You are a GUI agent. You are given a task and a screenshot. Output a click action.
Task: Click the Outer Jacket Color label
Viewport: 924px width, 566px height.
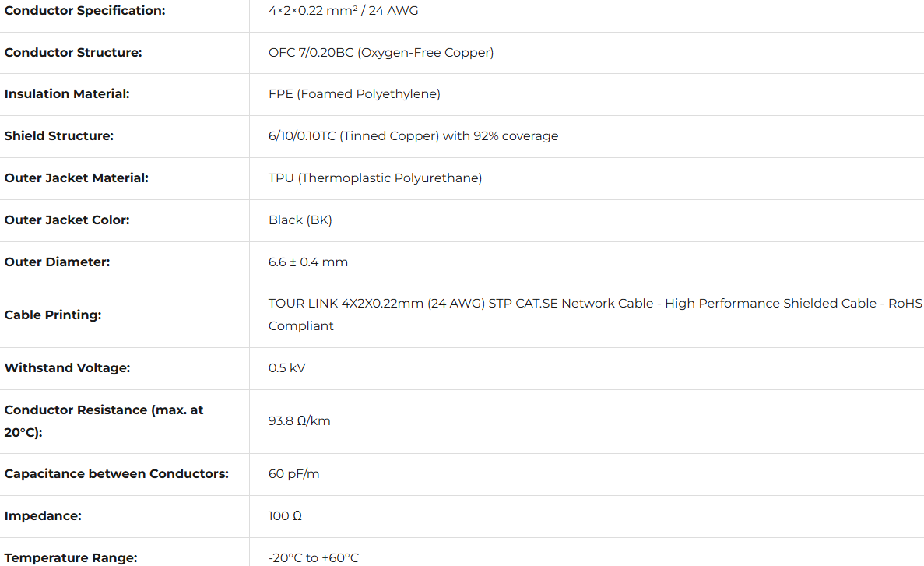pos(67,220)
